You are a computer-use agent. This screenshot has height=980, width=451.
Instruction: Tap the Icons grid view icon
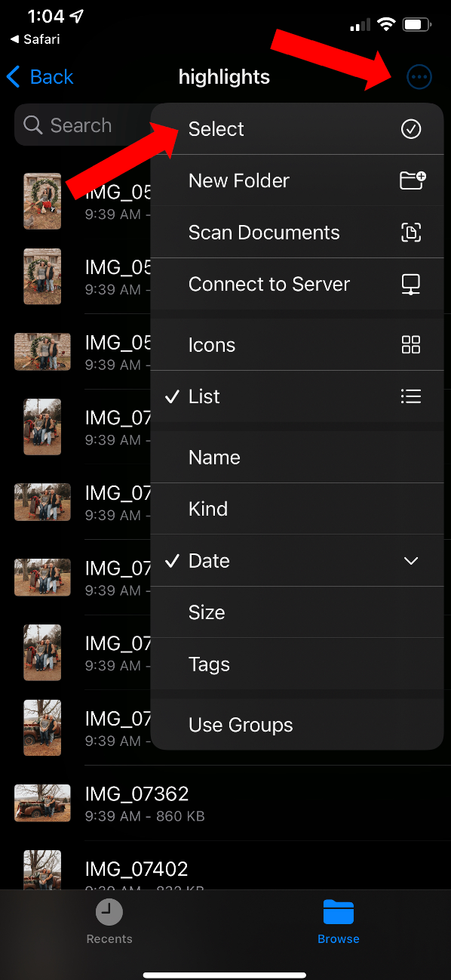coord(411,345)
